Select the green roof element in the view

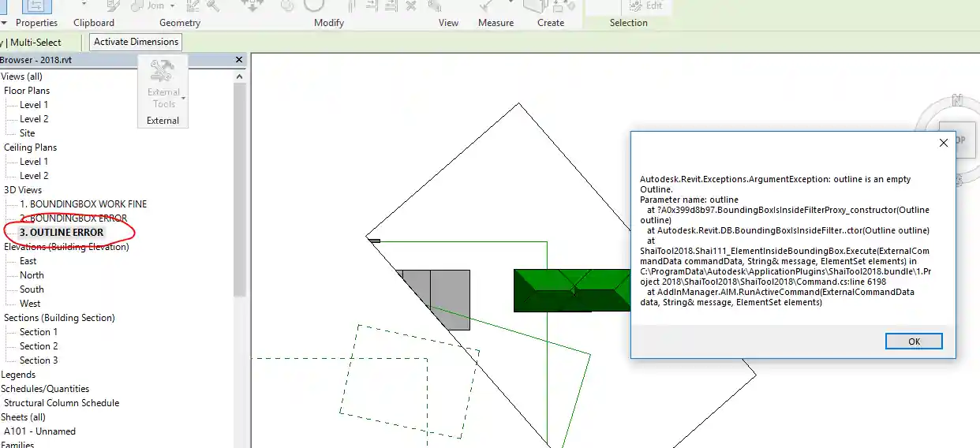click(552, 290)
